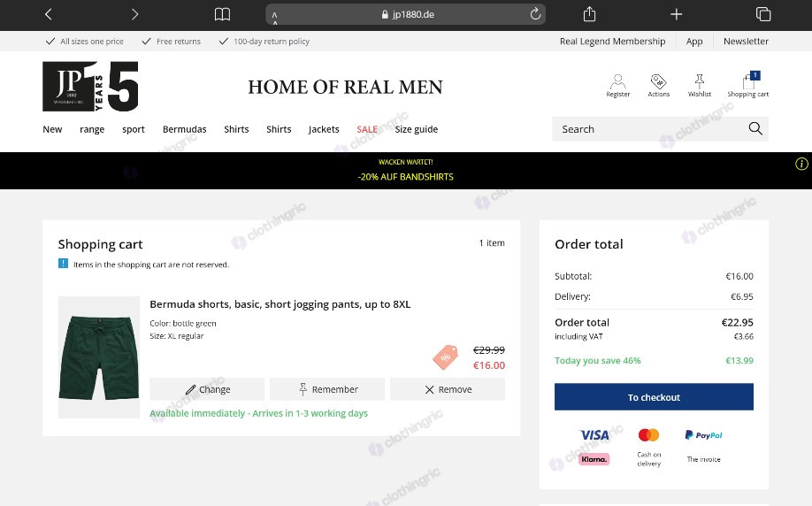Open the SALE menu item
The height and width of the screenshot is (506, 812).
click(x=367, y=129)
